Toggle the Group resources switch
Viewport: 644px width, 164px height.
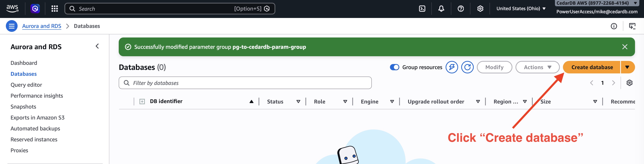tap(394, 67)
